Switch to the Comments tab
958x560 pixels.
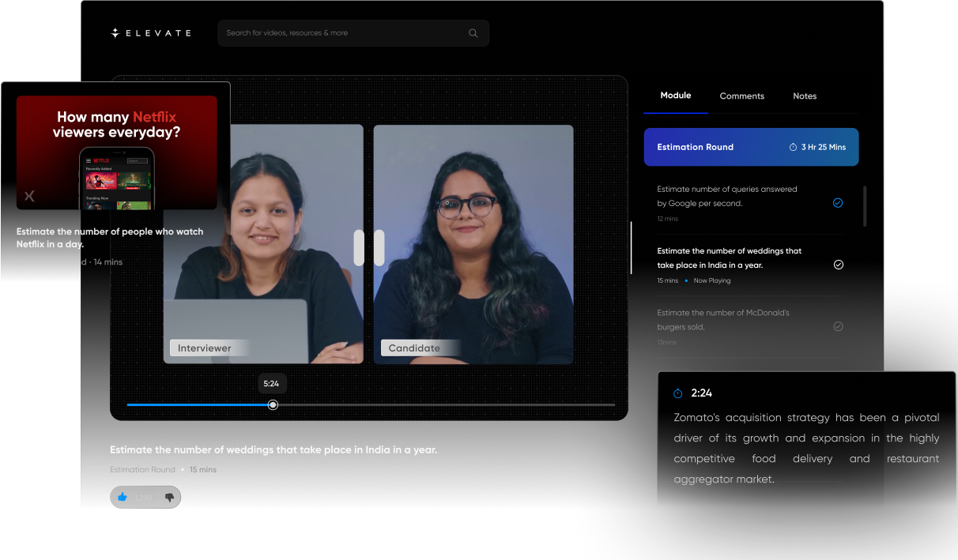pyautogui.click(x=741, y=96)
